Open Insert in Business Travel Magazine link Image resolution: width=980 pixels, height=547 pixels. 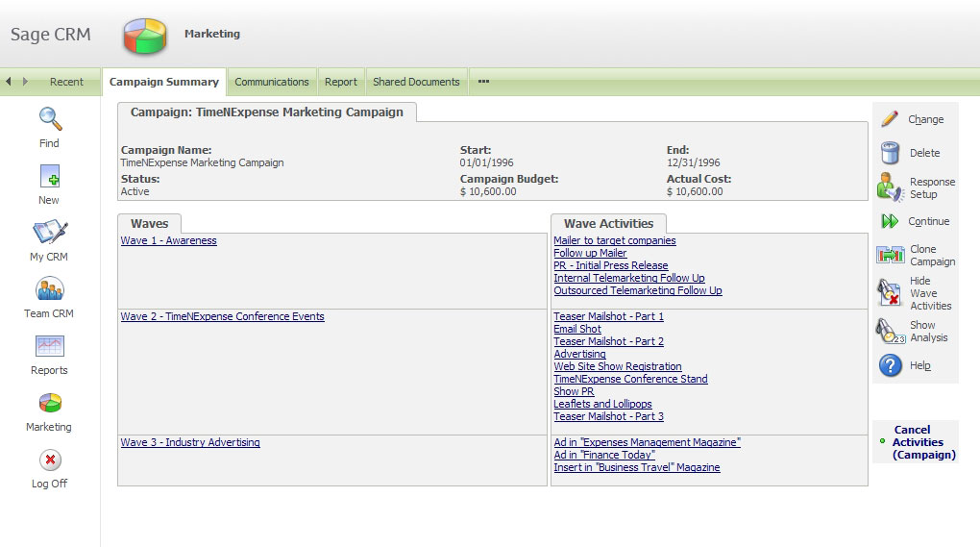coord(637,467)
